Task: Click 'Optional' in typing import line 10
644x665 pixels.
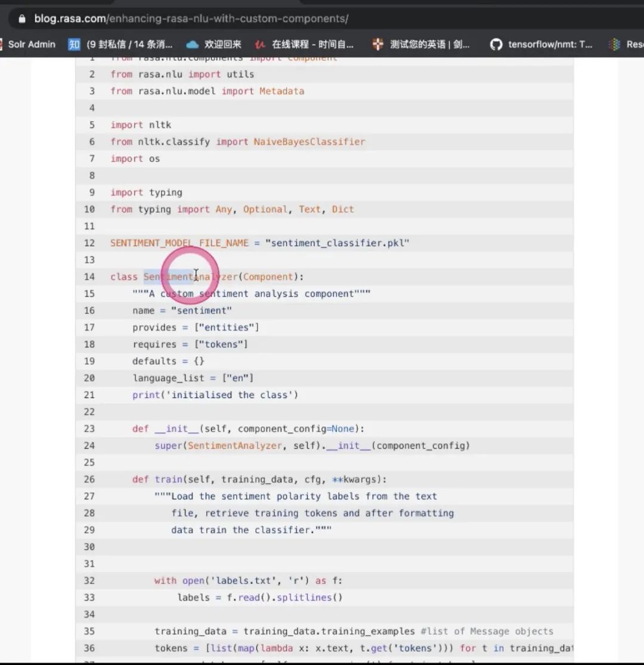Action: point(265,209)
